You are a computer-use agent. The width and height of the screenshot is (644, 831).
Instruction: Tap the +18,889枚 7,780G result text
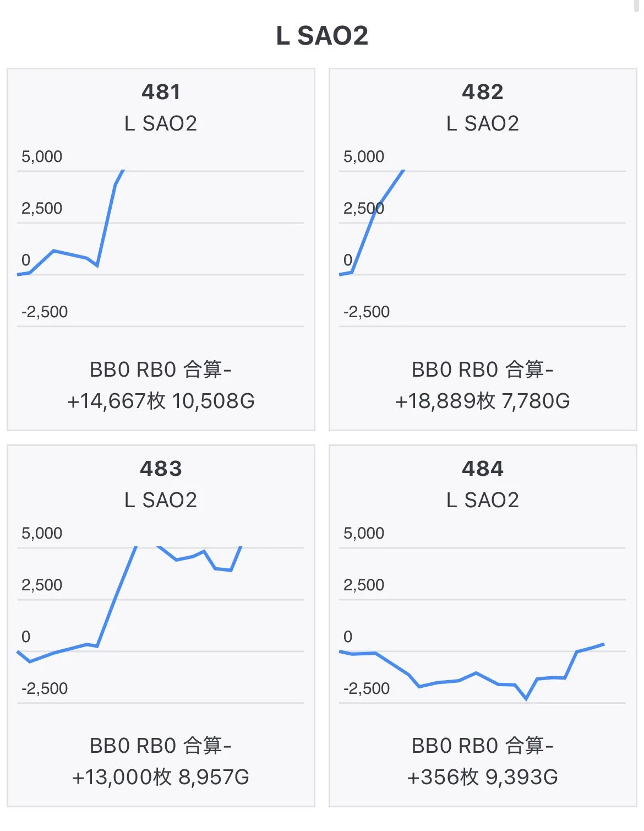click(x=483, y=401)
